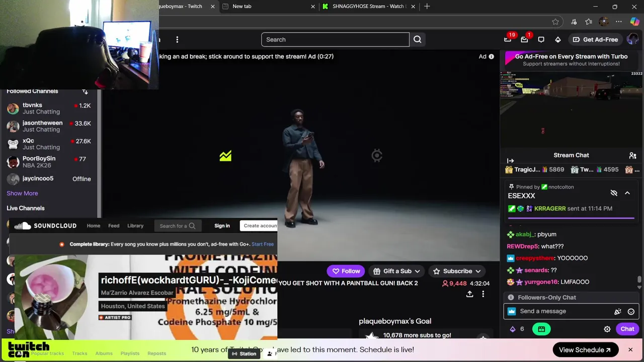Image resolution: width=644 pixels, height=362 pixels.
Task: Open tbvnks channel in followed list
Action: point(49,108)
